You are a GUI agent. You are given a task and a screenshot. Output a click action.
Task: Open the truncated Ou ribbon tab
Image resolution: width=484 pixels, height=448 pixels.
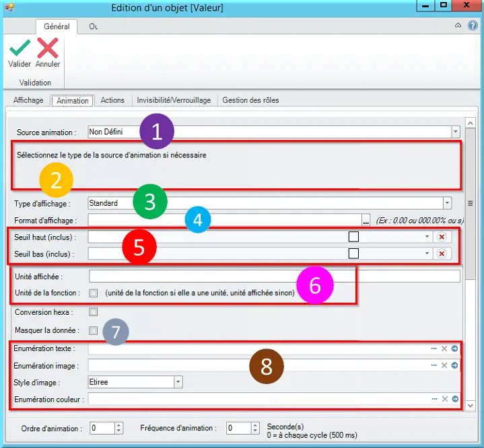click(93, 26)
